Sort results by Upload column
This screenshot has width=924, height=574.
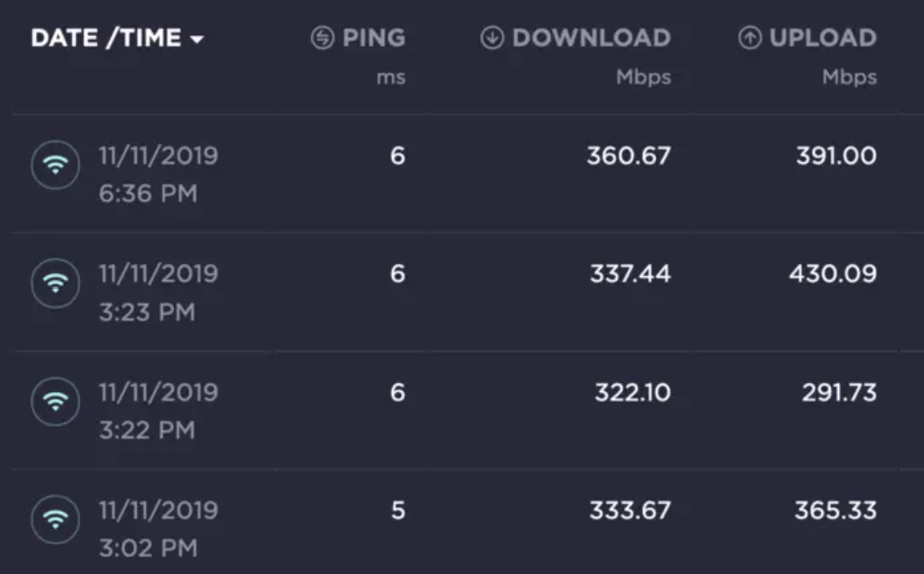(822, 38)
